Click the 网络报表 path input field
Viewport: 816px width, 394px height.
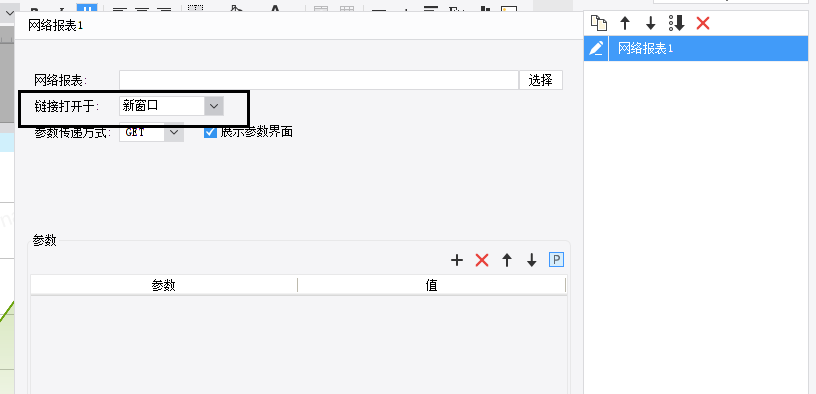tap(318, 80)
